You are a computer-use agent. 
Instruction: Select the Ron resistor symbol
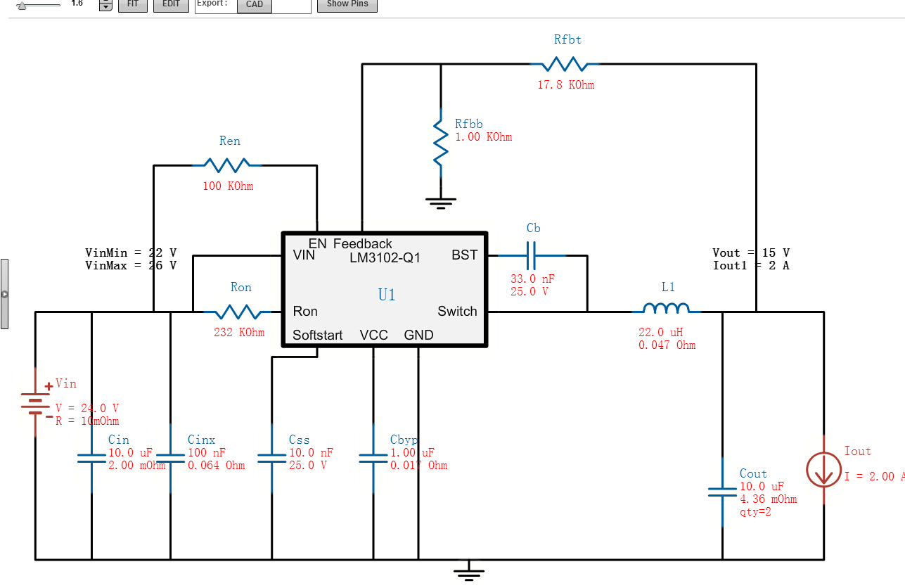(237, 312)
